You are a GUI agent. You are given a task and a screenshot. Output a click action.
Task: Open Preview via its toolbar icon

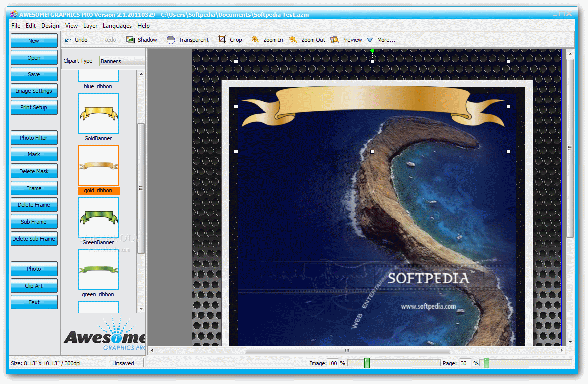coord(334,39)
